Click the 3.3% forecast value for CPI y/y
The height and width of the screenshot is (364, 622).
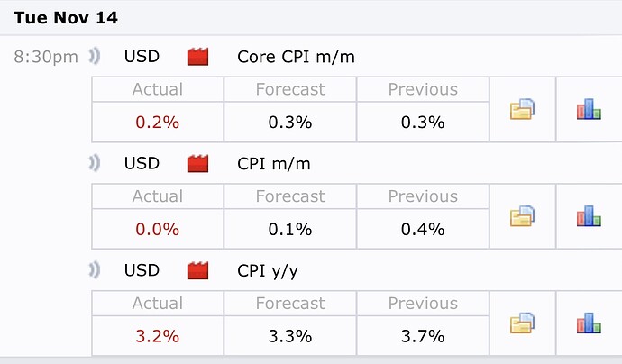coord(290,336)
